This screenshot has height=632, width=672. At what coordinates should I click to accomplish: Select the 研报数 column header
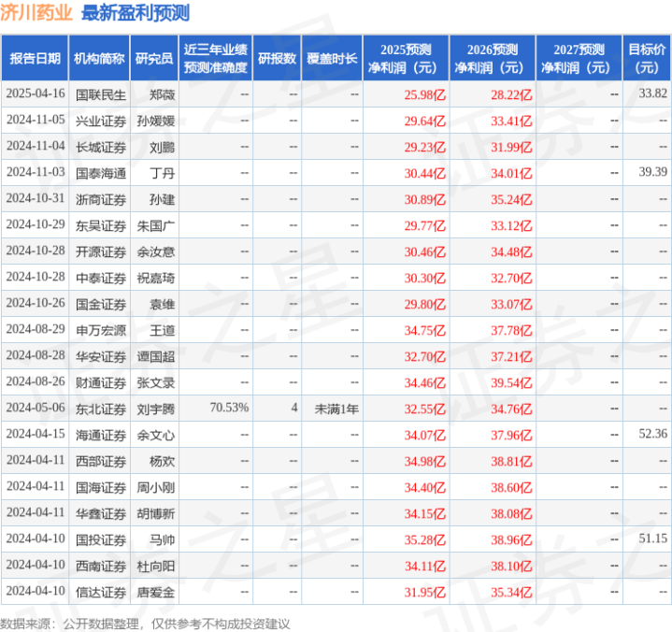coord(277,58)
